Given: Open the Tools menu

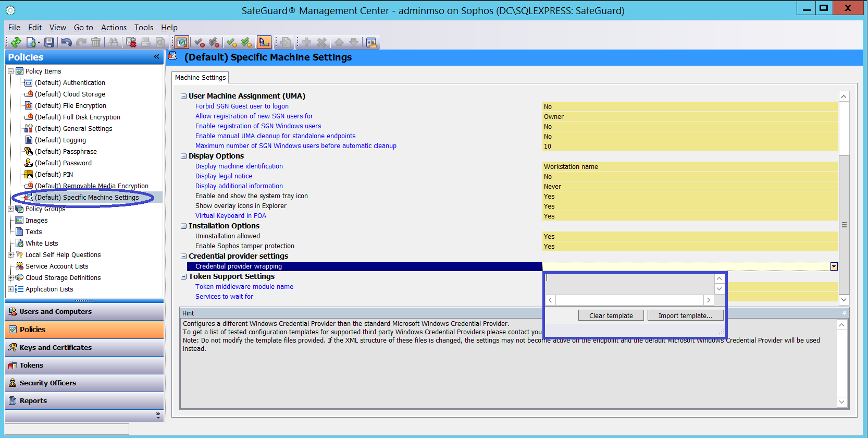Looking at the screenshot, I should pos(144,28).
